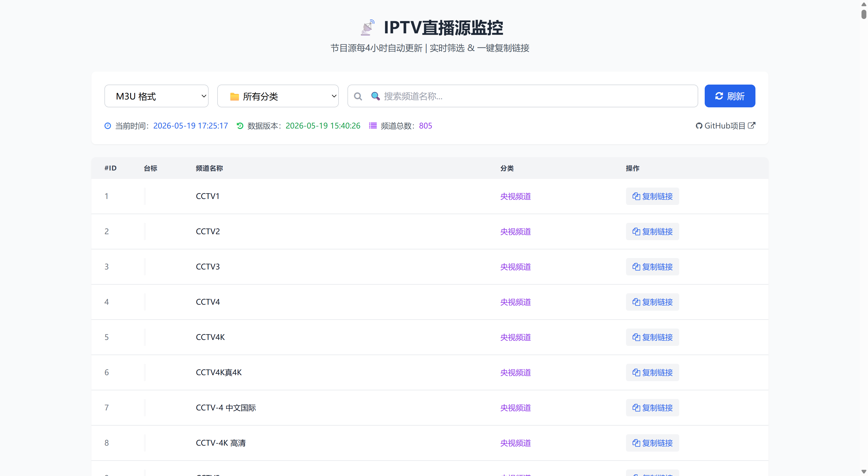The width and height of the screenshot is (868, 476).
Task: Copy link for CCTV-4K 高清
Action: click(x=652, y=443)
